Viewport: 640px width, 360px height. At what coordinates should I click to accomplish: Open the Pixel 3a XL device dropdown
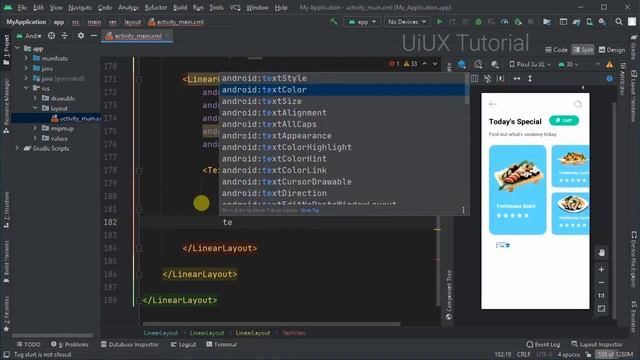tap(530, 64)
